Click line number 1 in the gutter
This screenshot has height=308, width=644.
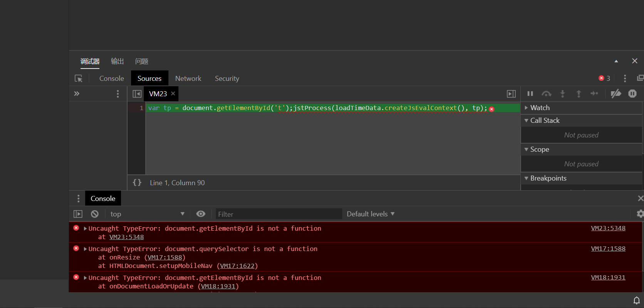click(x=141, y=108)
